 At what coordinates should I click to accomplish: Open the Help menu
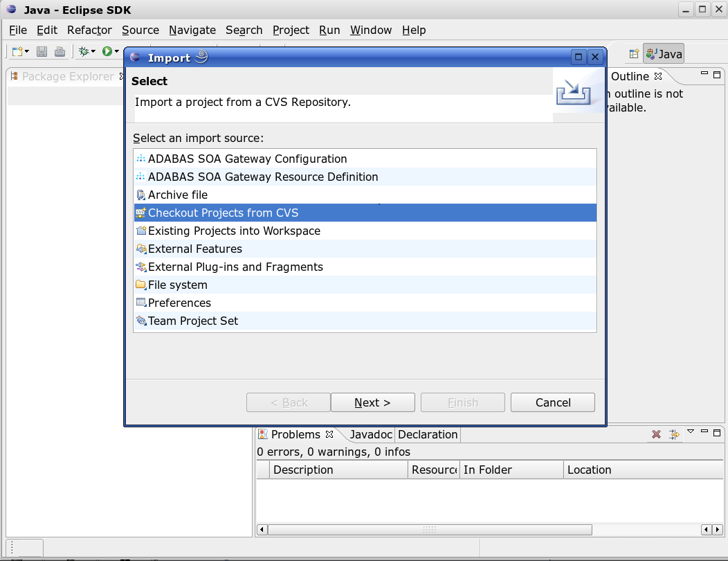pyautogui.click(x=414, y=30)
